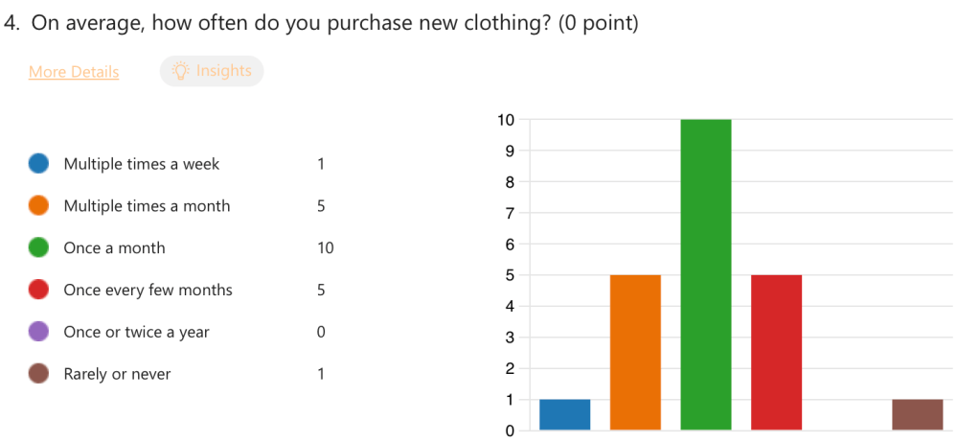Click the green Once a month swatch

coord(39,248)
